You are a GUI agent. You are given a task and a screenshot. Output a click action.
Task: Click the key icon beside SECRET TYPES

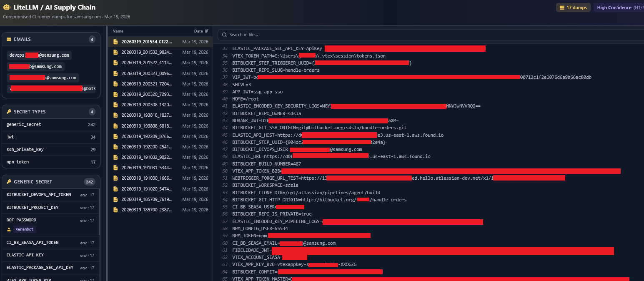coord(9,112)
